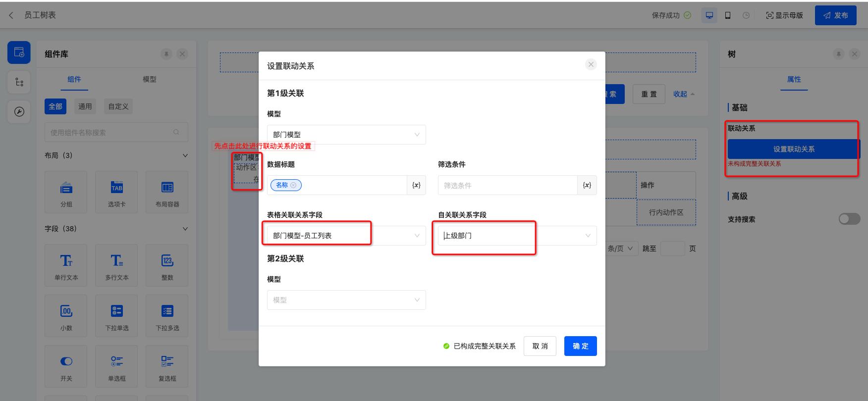Image resolution: width=868 pixels, height=401 pixels.
Task: Pick the 下拉多选 field component
Action: point(167,316)
